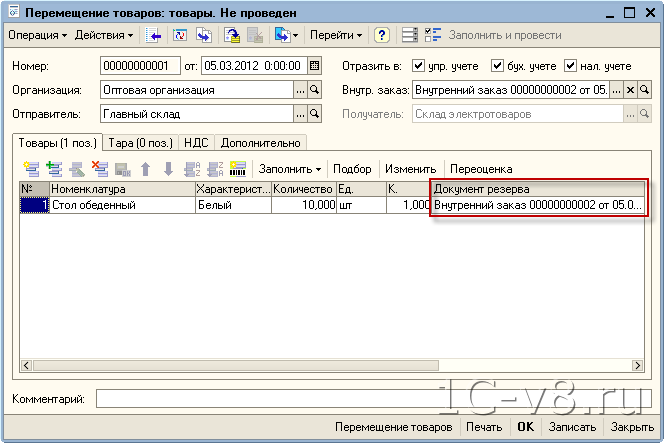Click the move row up arrow icon
The width and height of the screenshot is (664, 443).
pyautogui.click(x=146, y=169)
